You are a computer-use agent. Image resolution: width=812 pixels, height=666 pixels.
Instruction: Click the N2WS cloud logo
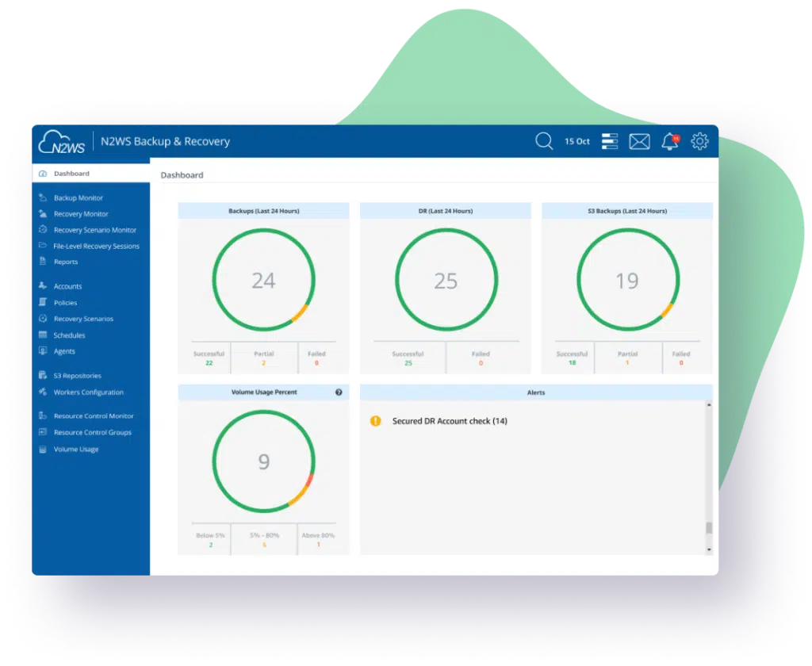pyautogui.click(x=62, y=141)
